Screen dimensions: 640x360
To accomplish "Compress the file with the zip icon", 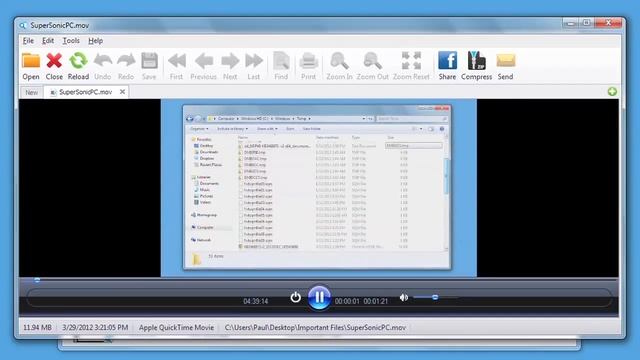I will 476,66.
